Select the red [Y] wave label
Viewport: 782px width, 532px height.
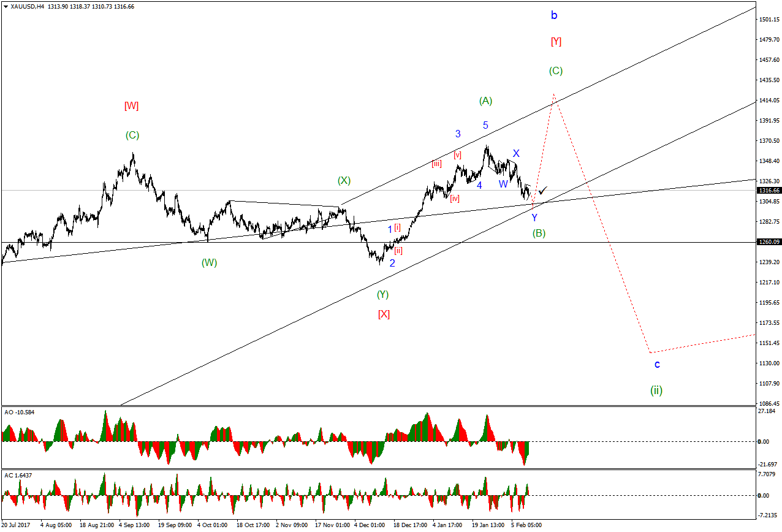click(x=556, y=42)
